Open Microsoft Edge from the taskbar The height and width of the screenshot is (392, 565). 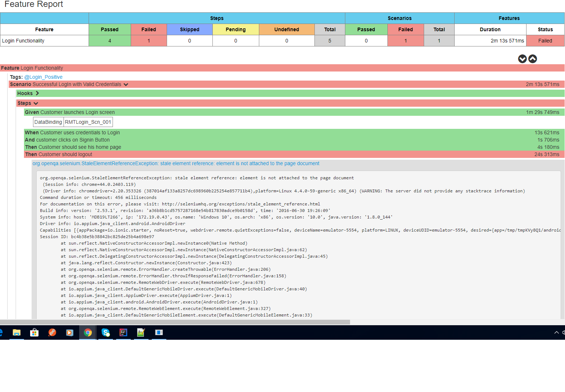pos(1,333)
